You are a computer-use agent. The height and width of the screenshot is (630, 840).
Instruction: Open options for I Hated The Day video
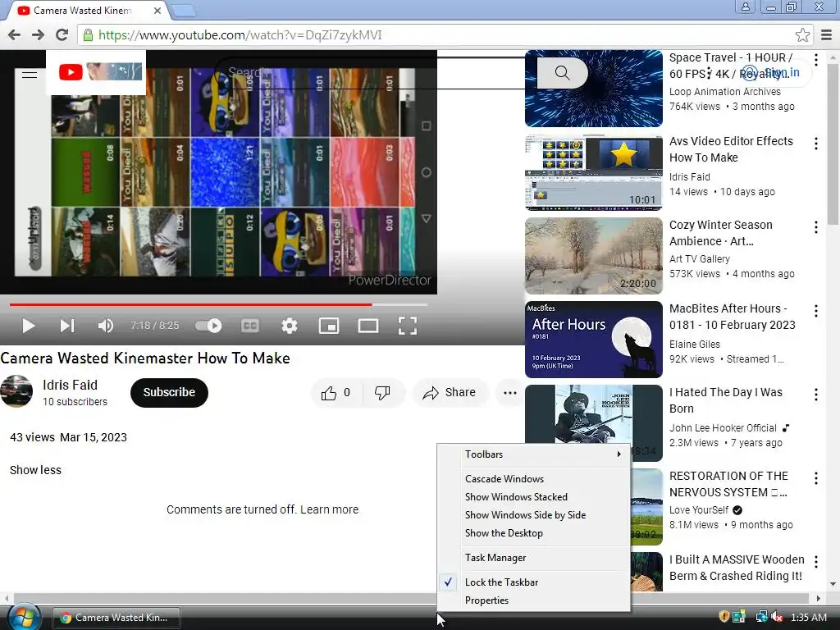[x=815, y=395]
